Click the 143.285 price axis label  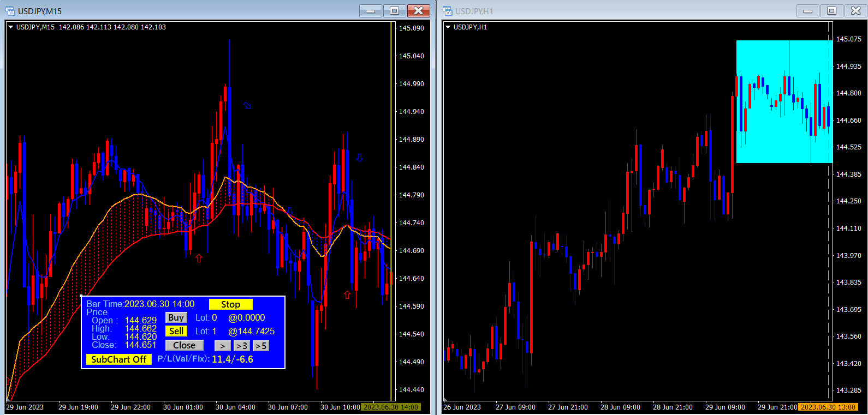849,390
